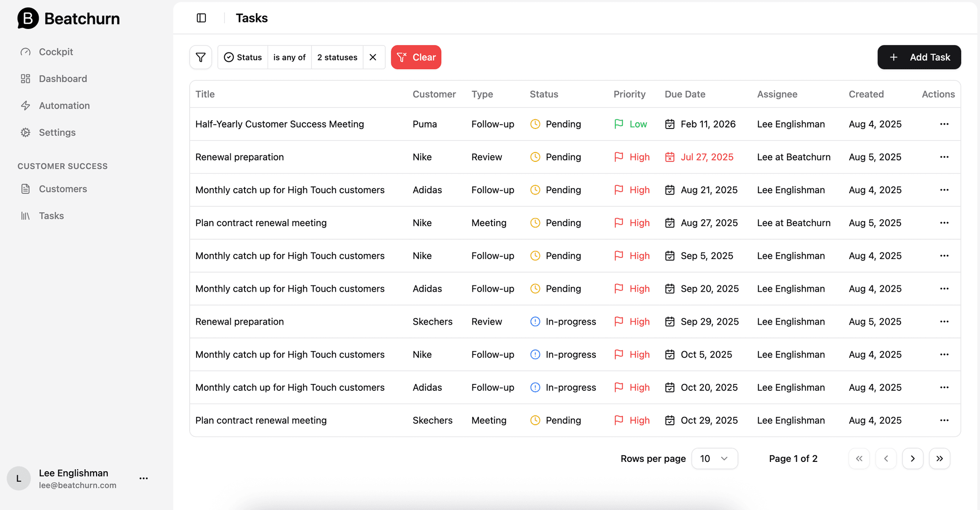Click the Add Task button
The height and width of the screenshot is (510, 980).
pos(919,57)
